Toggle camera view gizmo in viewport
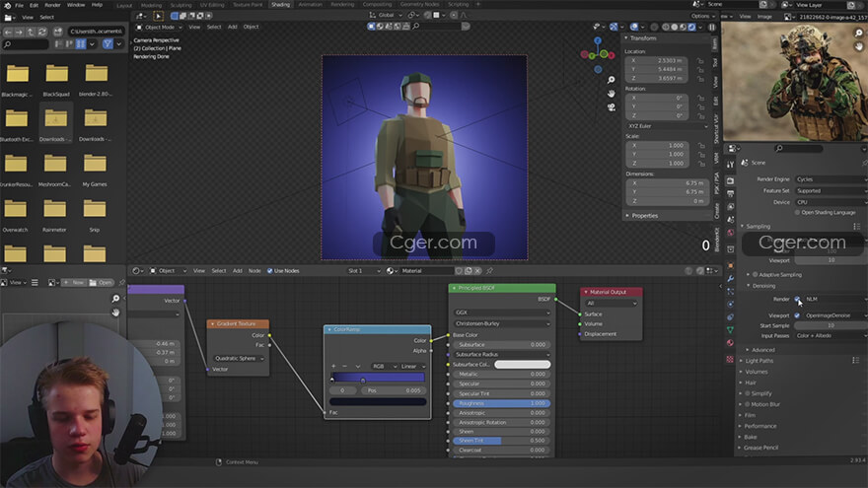Screen dimensions: 868x488 click(x=612, y=106)
